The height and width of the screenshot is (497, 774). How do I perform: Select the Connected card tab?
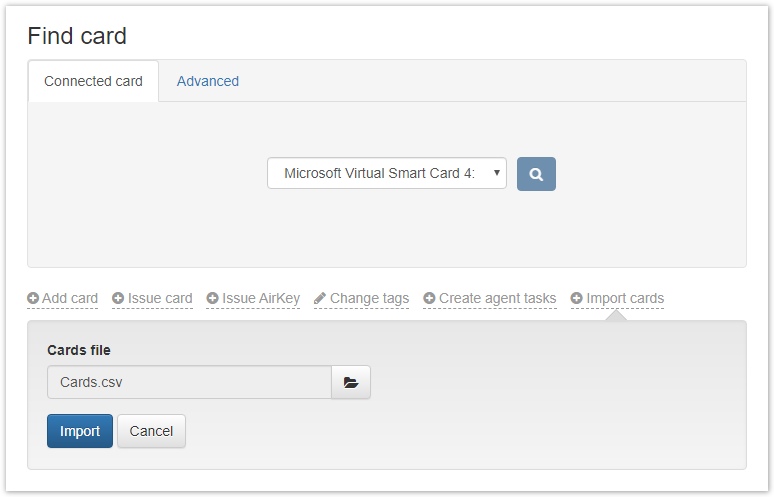coord(93,81)
